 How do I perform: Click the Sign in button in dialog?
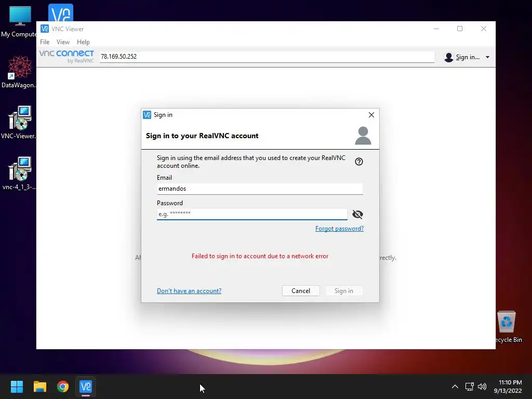pyautogui.click(x=344, y=291)
